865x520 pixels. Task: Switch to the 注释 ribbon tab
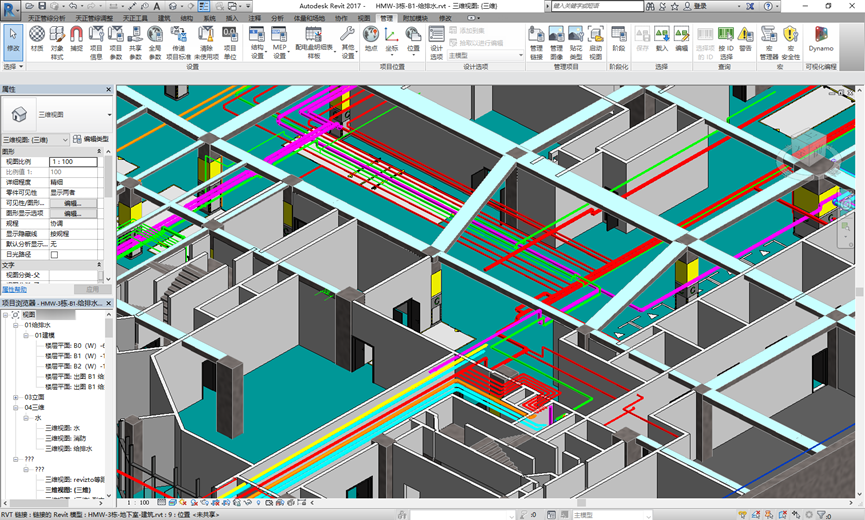tap(254, 18)
